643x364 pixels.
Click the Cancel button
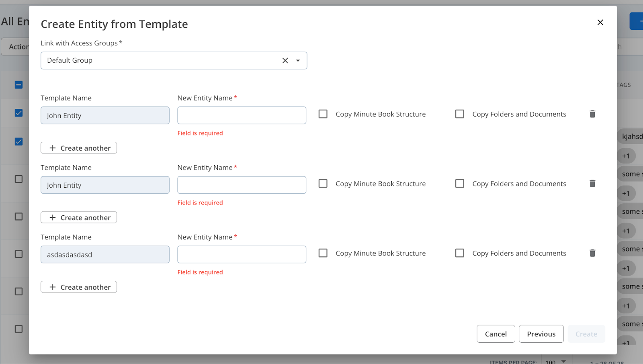coord(496,334)
